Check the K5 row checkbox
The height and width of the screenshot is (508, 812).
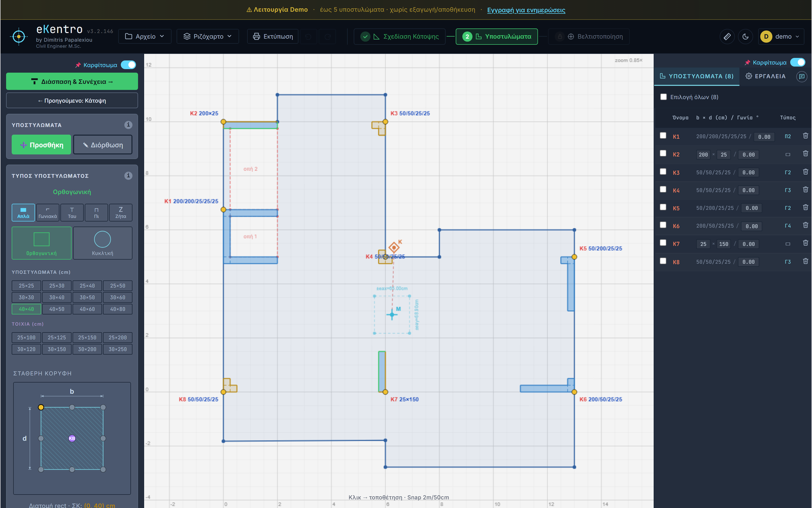point(663,207)
